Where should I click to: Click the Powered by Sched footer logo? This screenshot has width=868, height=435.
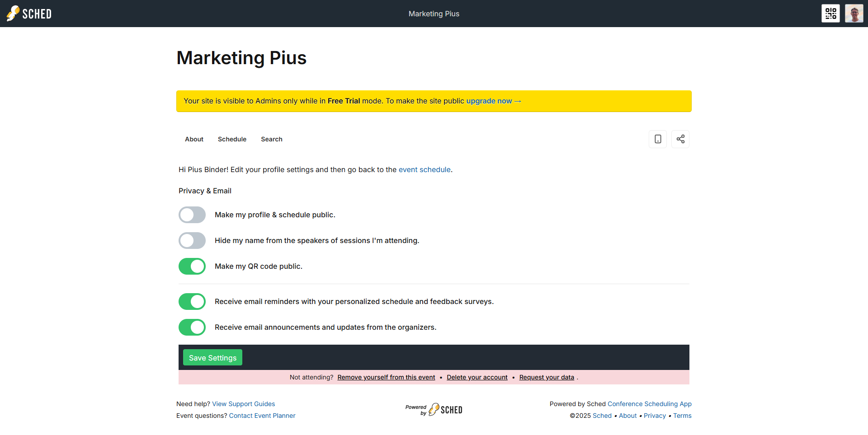click(434, 410)
